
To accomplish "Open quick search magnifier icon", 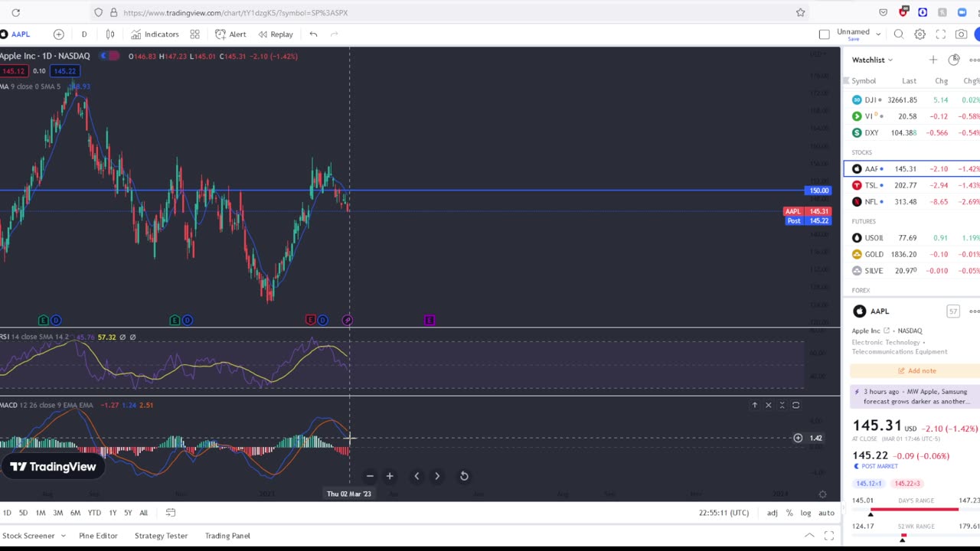I will coord(899,34).
